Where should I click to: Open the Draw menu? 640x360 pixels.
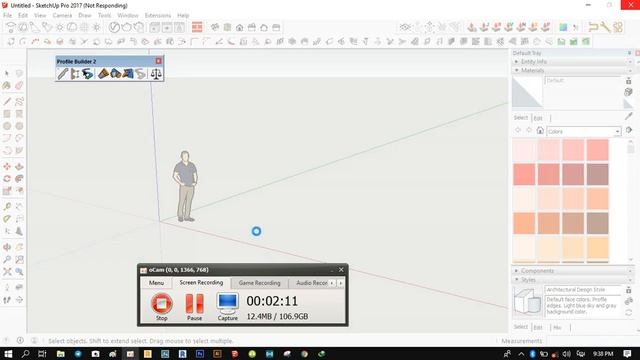pos(85,15)
